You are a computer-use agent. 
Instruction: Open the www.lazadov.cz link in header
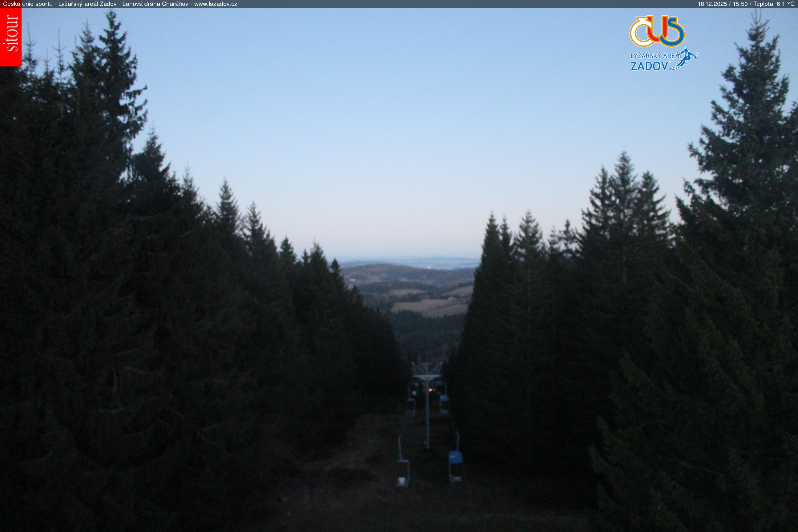216,4
